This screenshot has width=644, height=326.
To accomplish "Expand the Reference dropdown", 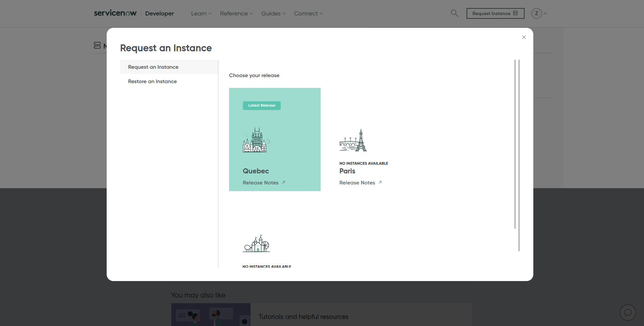I will pos(236,13).
